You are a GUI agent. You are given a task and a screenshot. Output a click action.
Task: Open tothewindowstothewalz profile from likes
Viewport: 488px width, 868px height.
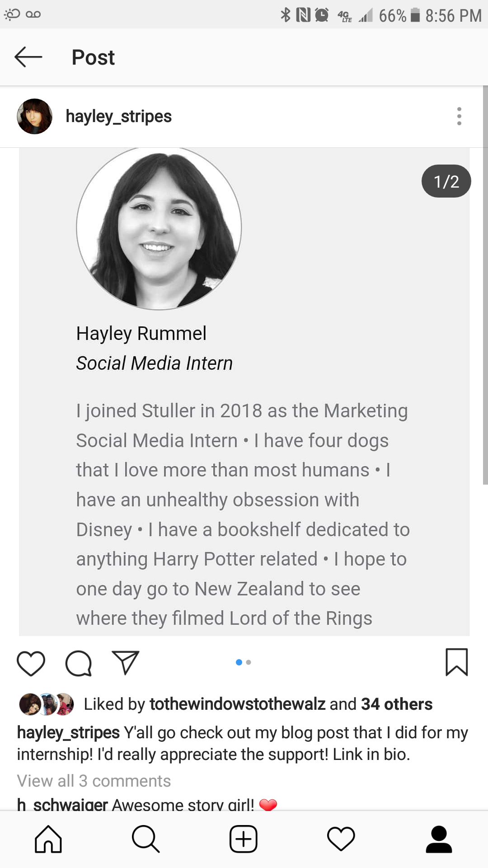[237, 704]
